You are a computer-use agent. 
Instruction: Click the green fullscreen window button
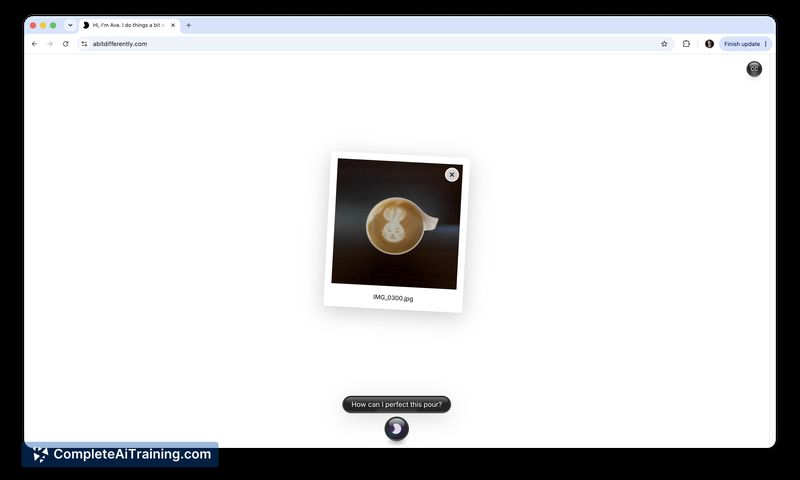point(53,25)
